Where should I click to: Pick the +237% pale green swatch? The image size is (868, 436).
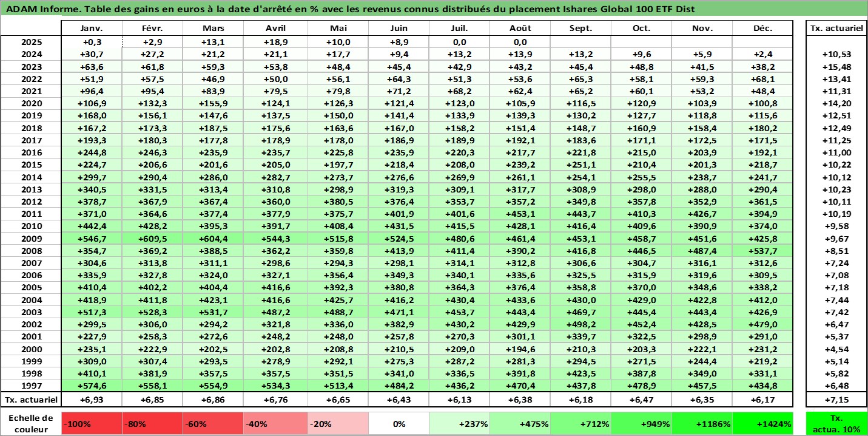pyautogui.click(x=459, y=424)
